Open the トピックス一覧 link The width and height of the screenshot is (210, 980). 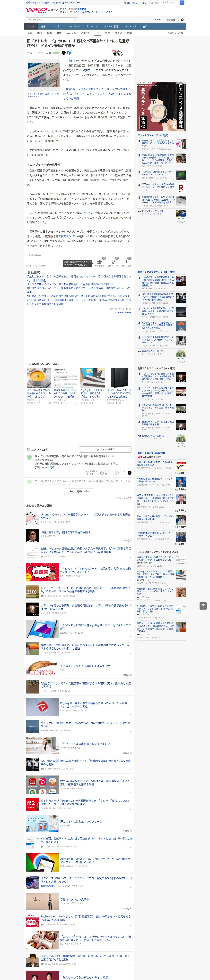coord(175,33)
